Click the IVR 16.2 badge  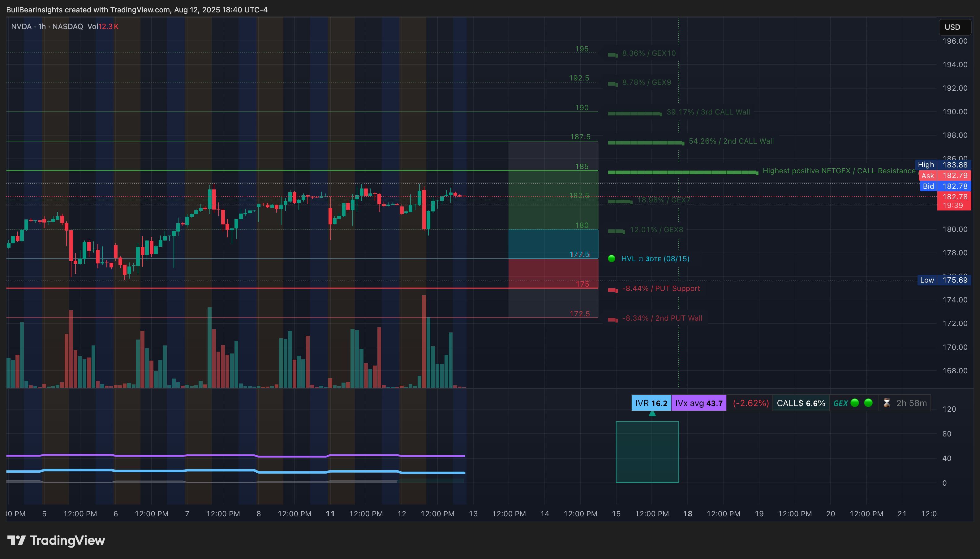651,403
